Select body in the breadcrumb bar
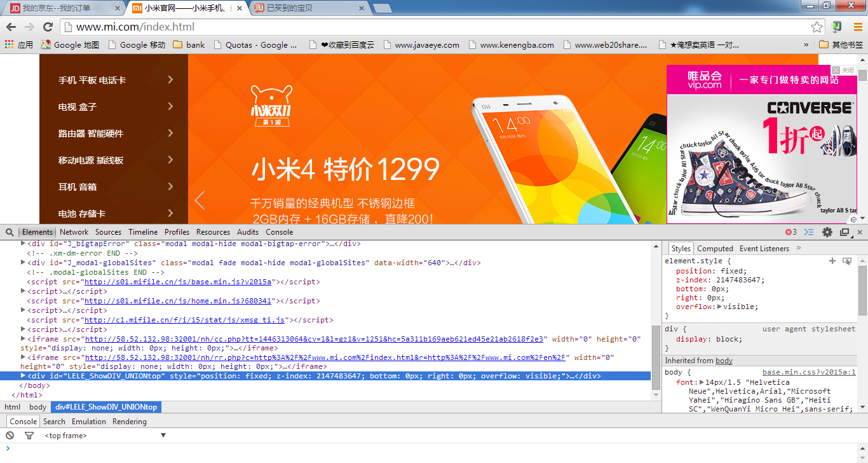Image resolution: width=868 pixels, height=463 pixels. [38, 407]
